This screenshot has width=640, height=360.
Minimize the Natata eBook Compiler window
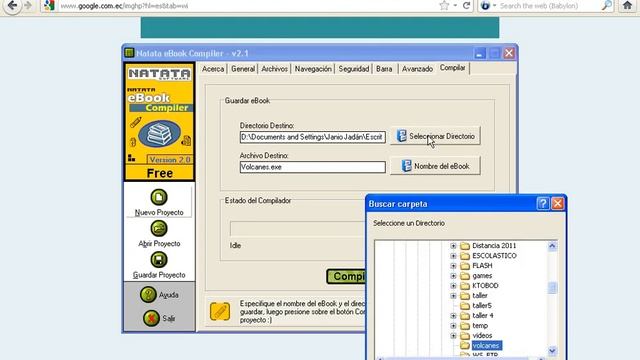[480, 53]
